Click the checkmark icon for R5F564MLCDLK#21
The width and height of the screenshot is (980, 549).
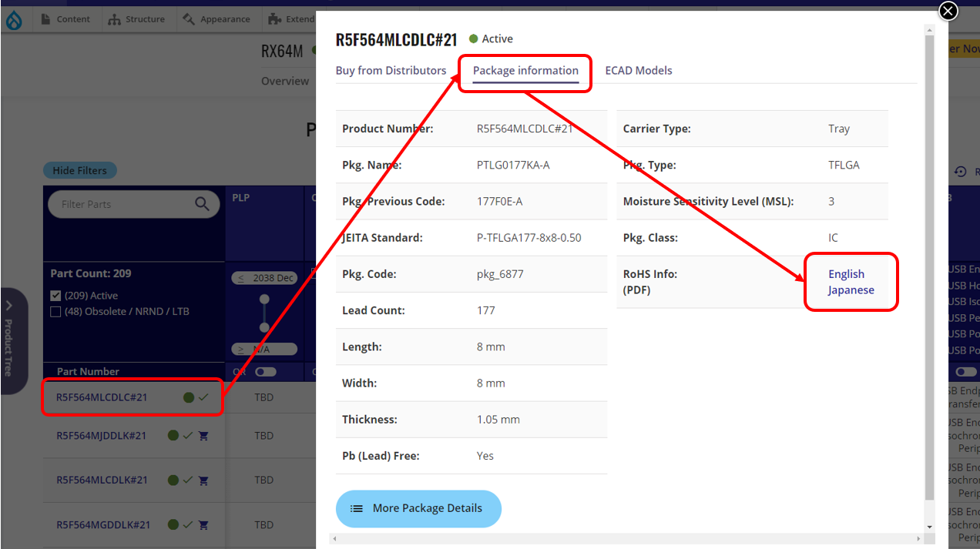pos(187,480)
